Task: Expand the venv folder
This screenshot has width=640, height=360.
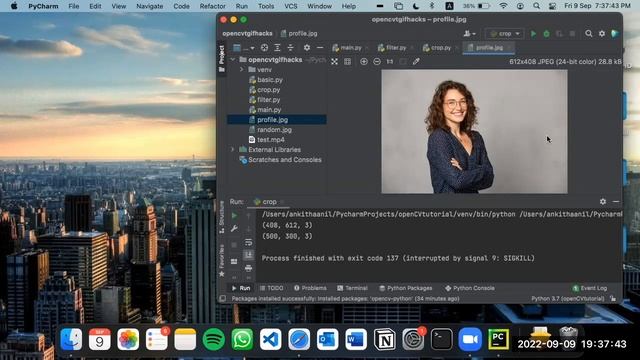Action: coord(241,70)
